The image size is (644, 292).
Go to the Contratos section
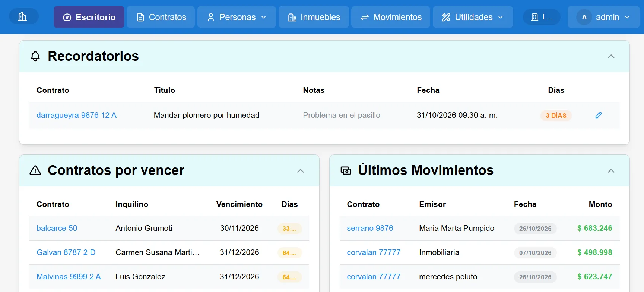[161, 17]
